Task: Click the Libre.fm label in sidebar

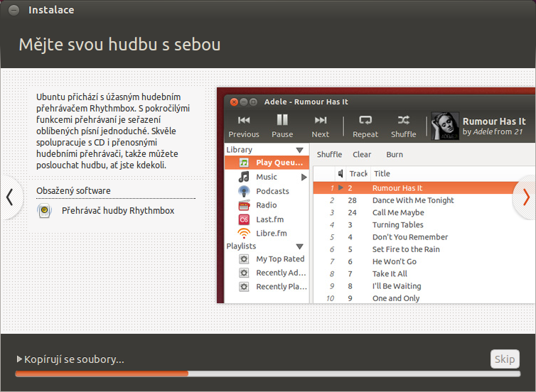Action: coord(272,234)
